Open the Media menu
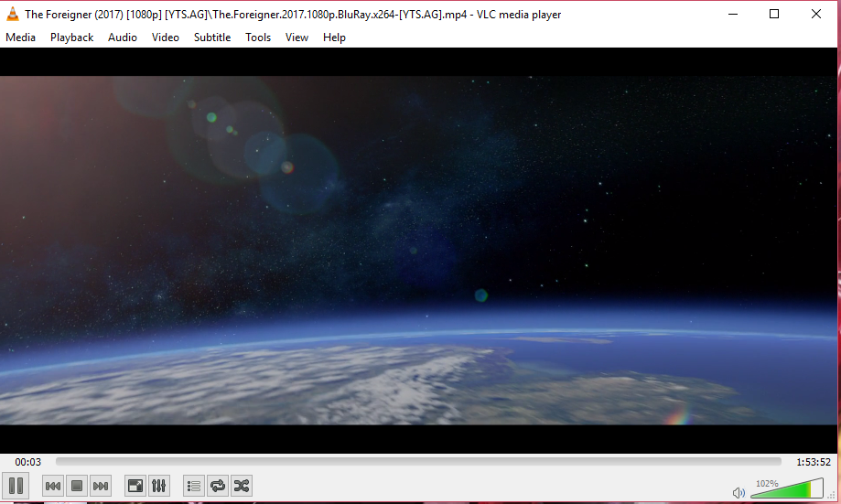 (20, 38)
